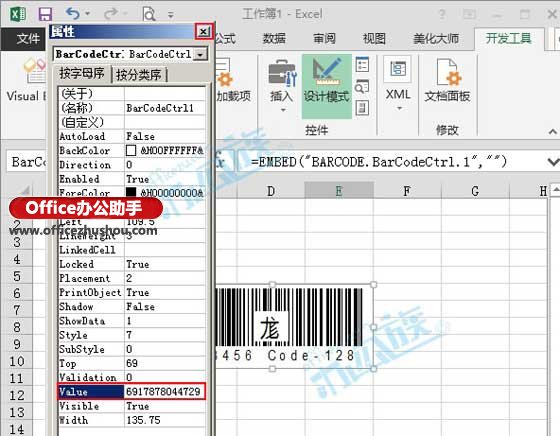Select column D header
The width and height of the screenshot is (560, 436).
tap(271, 191)
